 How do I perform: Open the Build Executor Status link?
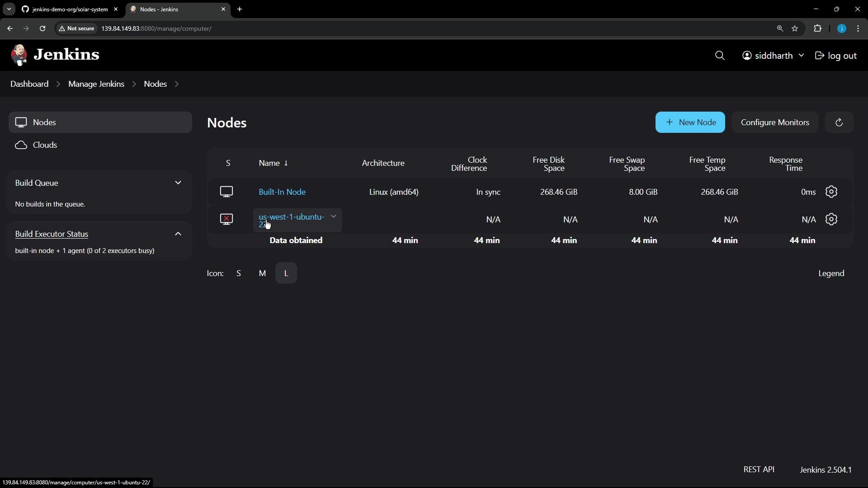52,234
